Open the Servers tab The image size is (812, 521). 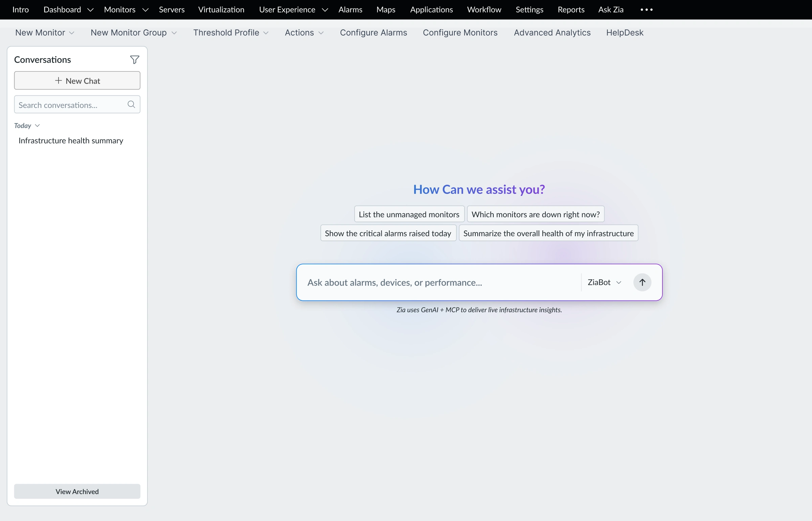pos(172,10)
